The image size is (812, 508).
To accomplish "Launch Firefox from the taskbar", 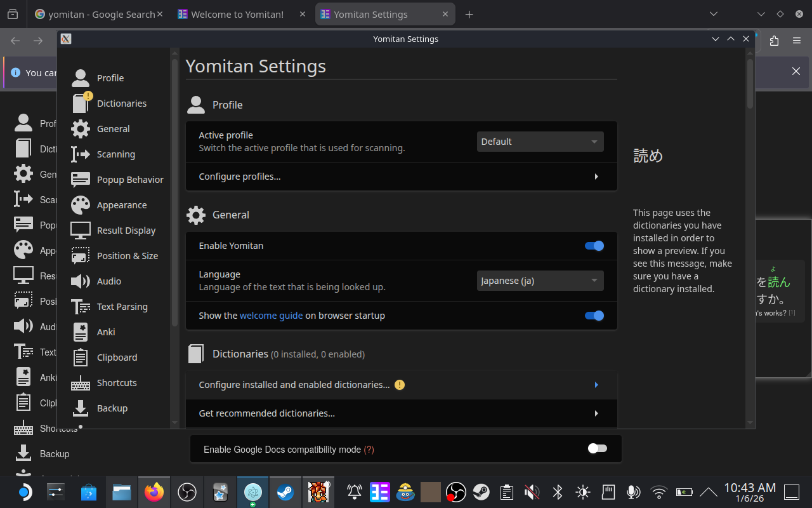I will pos(154,492).
